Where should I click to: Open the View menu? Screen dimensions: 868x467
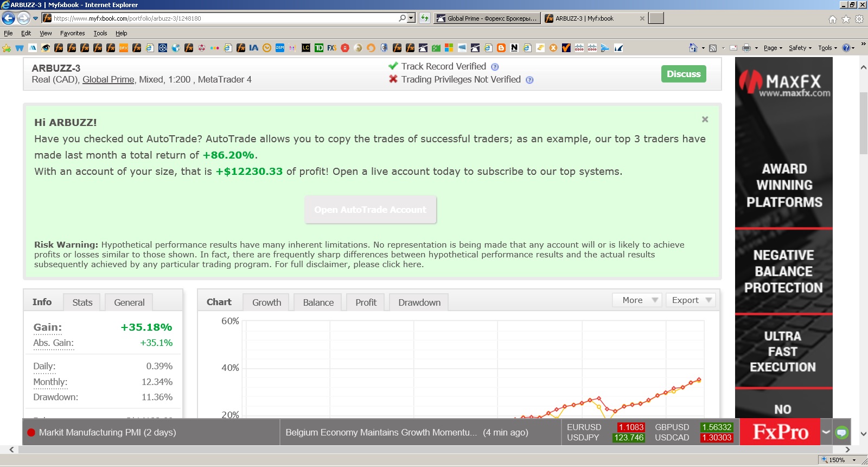click(x=46, y=33)
